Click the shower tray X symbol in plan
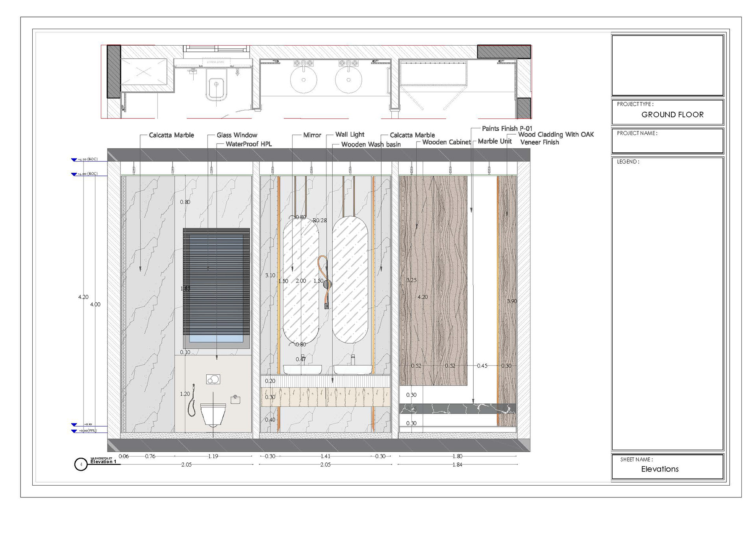This screenshot has width=756, height=534. click(144, 72)
